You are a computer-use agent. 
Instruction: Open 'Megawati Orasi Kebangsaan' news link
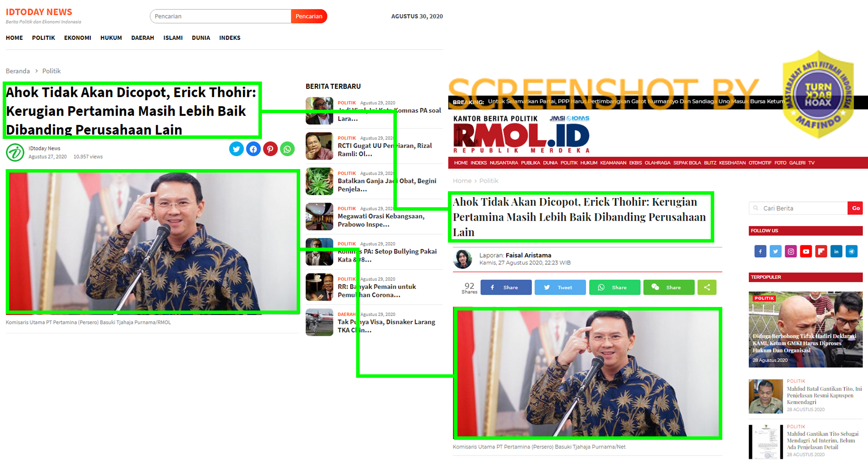click(381, 220)
